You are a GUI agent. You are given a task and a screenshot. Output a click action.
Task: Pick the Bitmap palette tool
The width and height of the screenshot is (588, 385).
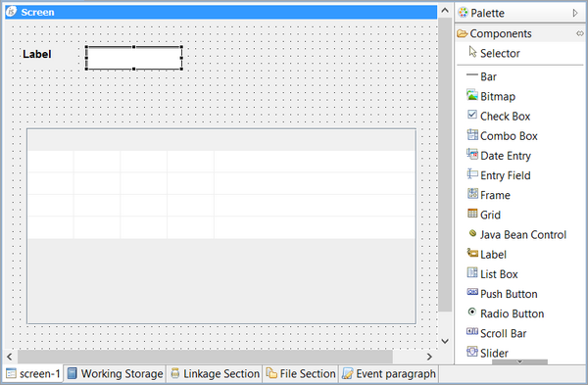[491, 96]
